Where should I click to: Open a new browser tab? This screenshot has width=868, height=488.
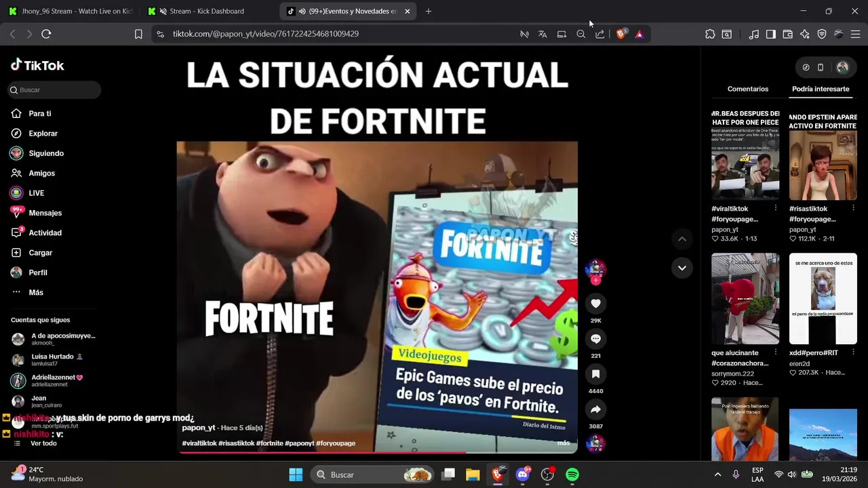pyautogui.click(x=428, y=11)
